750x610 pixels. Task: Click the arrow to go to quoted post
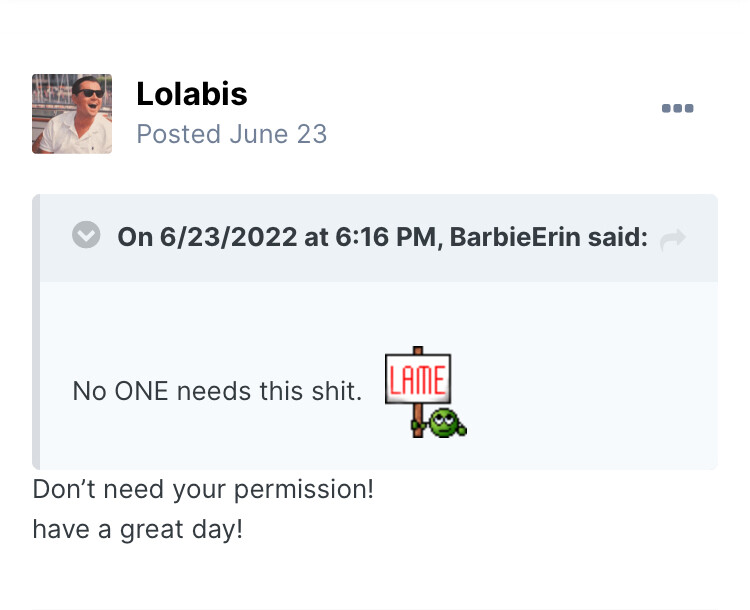coord(673,238)
